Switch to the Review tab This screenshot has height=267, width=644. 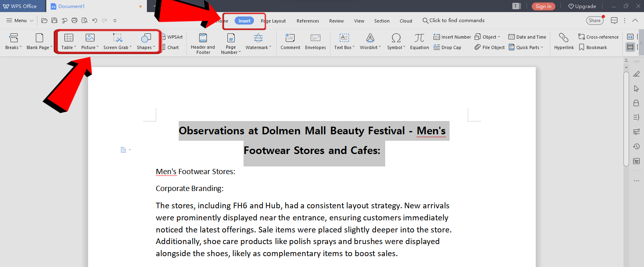[x=336, y=21]
